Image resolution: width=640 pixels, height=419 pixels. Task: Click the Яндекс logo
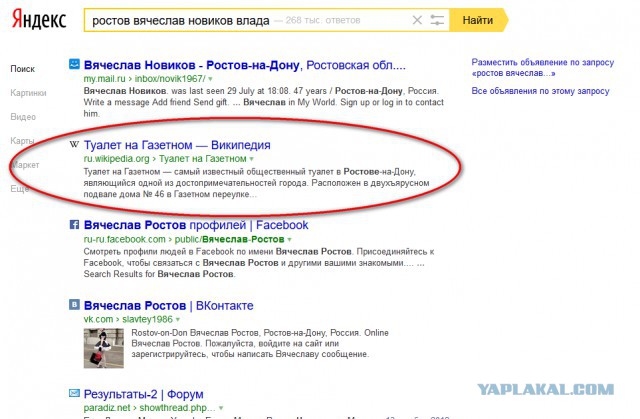(x=39, y=20)
